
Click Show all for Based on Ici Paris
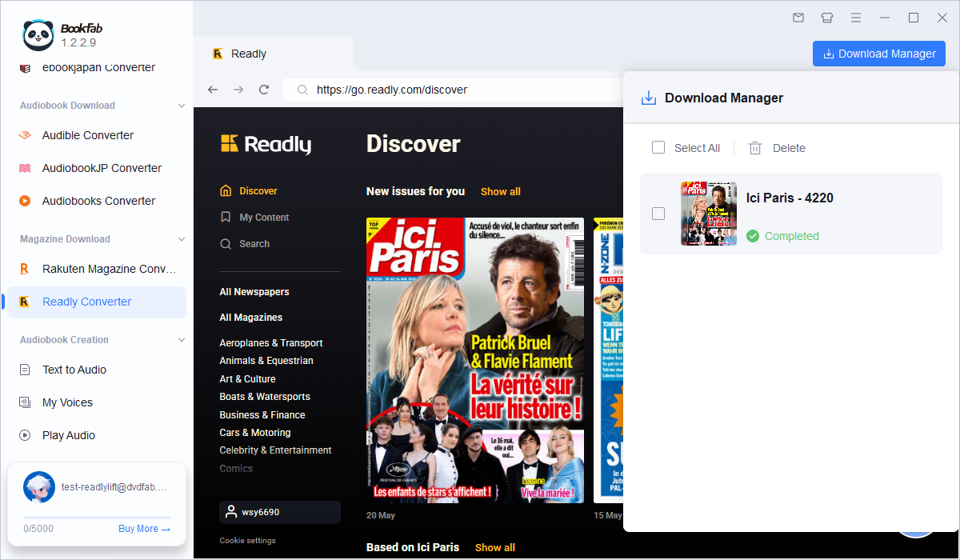point(495,547)
